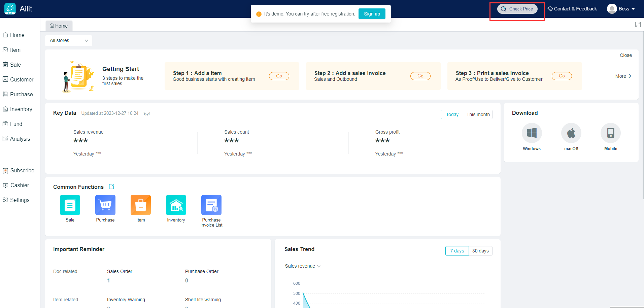Toggle Key Data visibility eye icon
Viewport: 644px width, 308px height.
click(x=147, y=114)
